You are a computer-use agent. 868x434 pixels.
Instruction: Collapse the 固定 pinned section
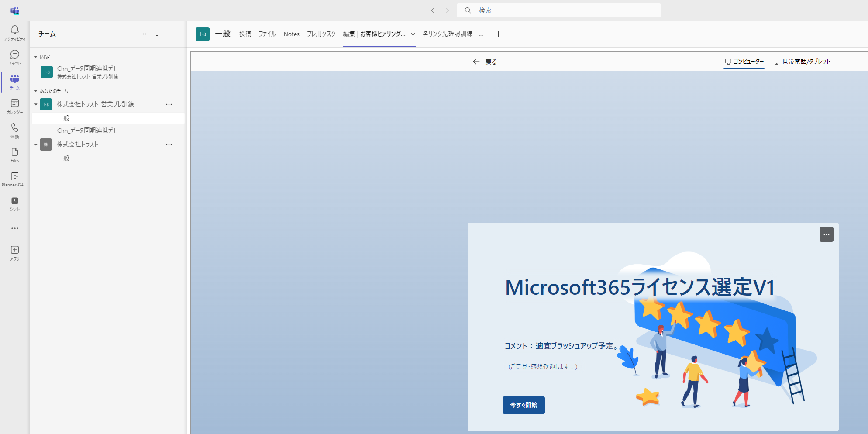click(x=36, y=57)
